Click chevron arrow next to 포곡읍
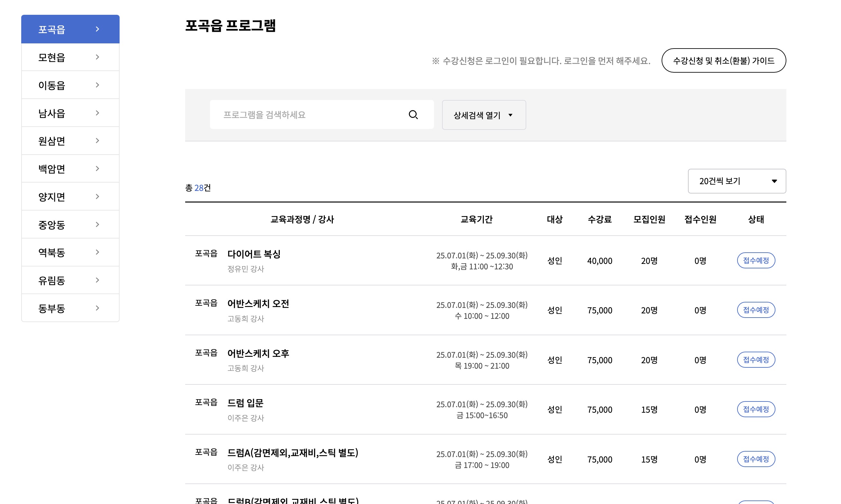Screen dimensions: 841x504 (97, 29)
